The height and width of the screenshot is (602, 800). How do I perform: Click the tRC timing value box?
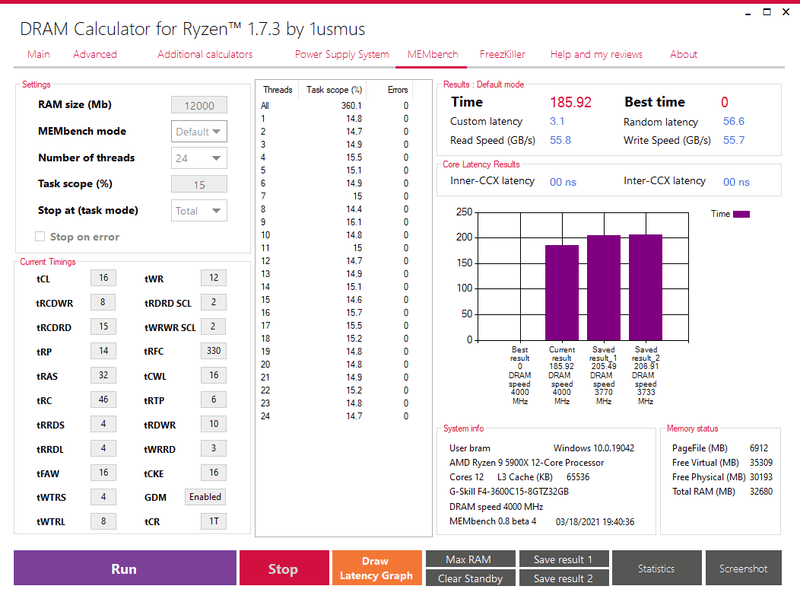pyautogui.click(x=103, y=399)
